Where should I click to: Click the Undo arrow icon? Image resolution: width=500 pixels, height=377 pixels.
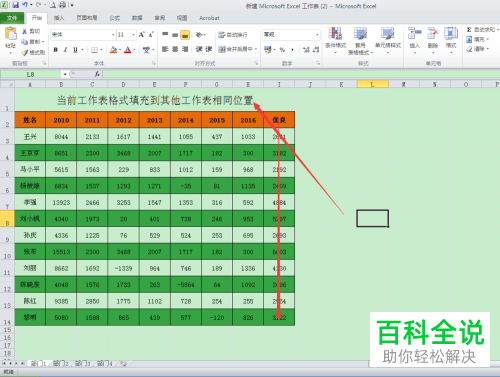25,5
